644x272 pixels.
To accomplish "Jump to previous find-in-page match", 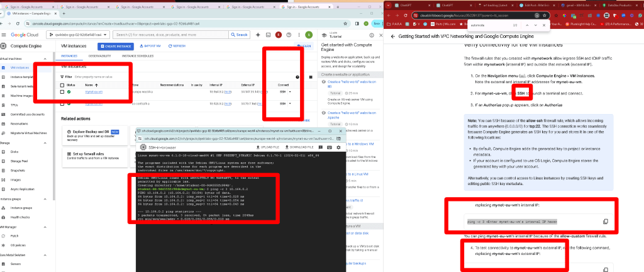I will click(x=526, y=25).
